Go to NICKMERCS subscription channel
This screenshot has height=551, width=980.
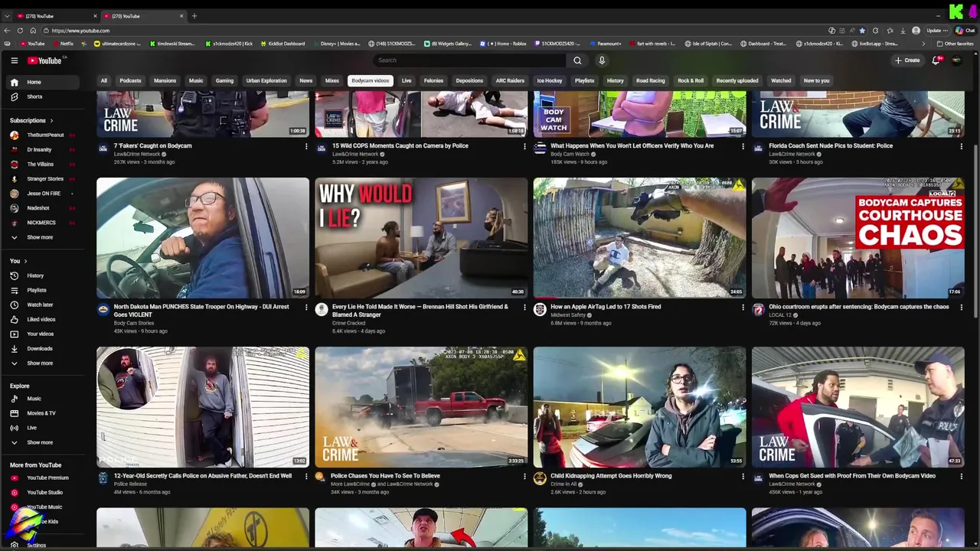tap(41, 223)
